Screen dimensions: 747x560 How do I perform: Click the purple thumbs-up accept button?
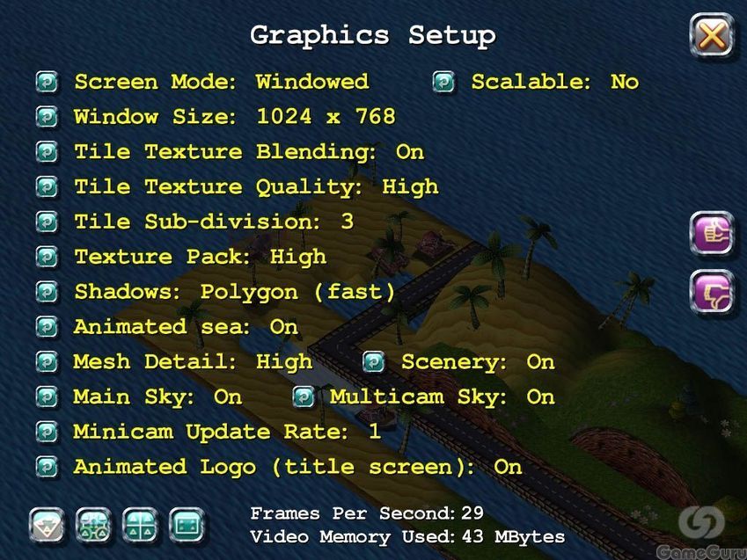point(712,233)
